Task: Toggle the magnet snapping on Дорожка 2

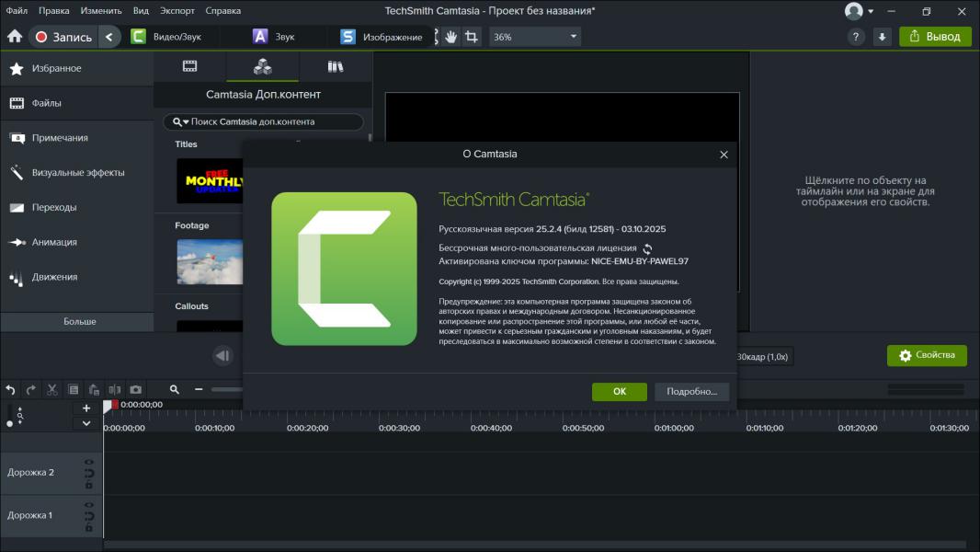Action: (x=89, y=474)
